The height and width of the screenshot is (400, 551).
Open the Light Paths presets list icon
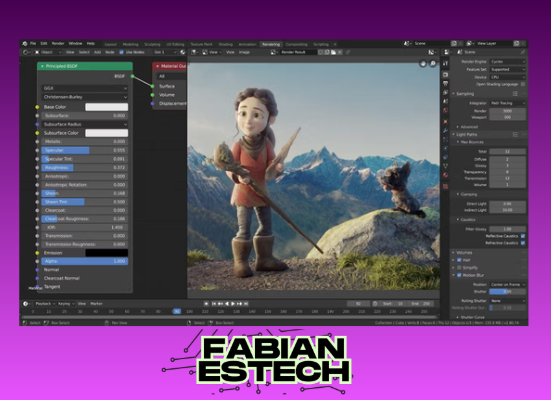(x=515, y=135)
